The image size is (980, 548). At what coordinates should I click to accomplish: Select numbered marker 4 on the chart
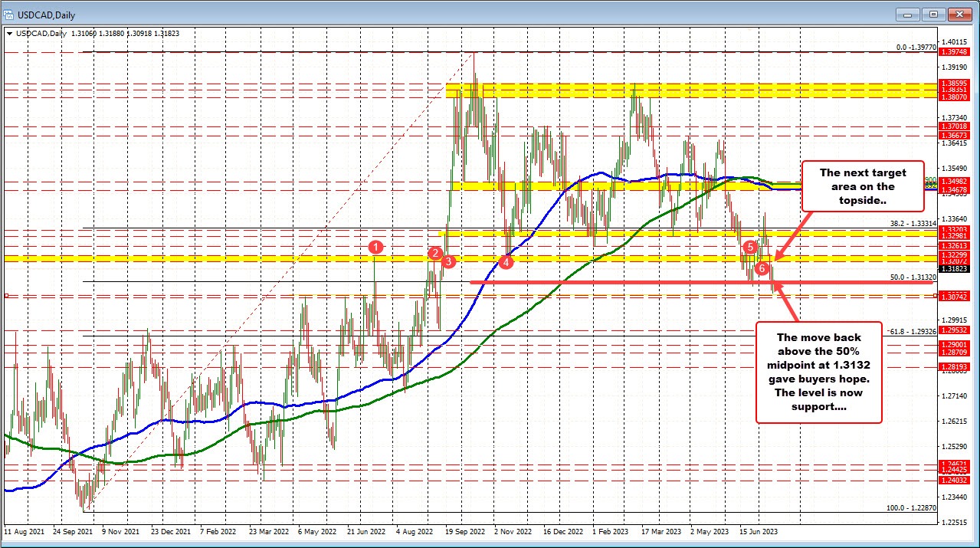(506, 261)
